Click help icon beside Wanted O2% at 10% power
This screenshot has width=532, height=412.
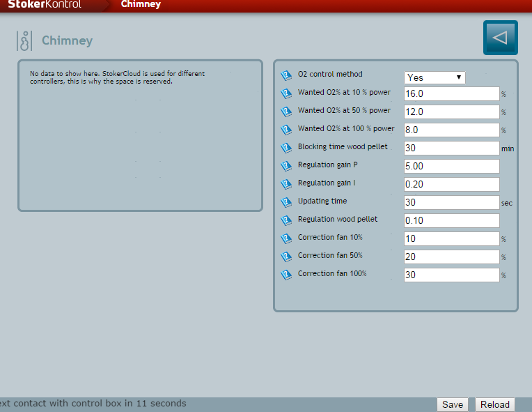[285, 93]
